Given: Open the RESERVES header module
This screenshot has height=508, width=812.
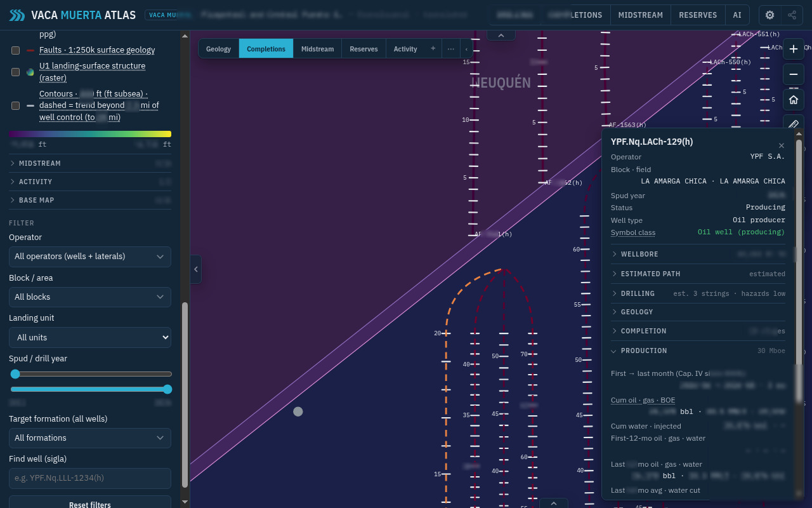Looking at the screenshot, I should (x=698, y=15).
